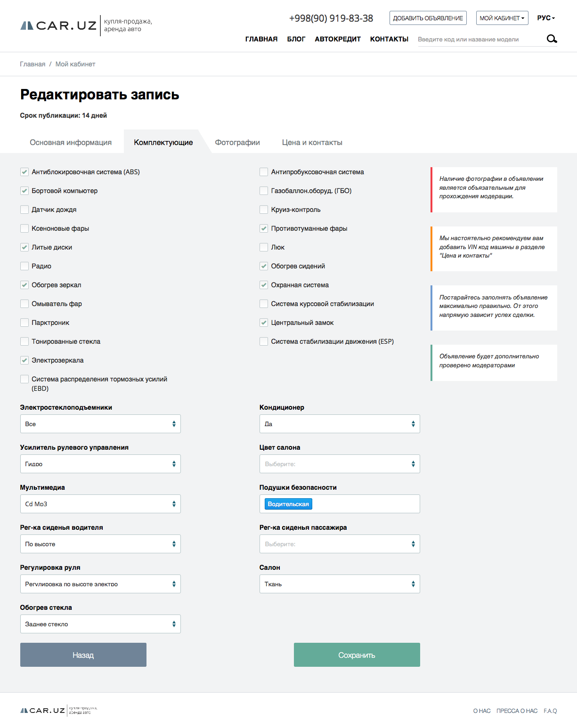The image size is (577, 728).
Task: Go to the Основная информация tab
Action: [x=71, y=142]
